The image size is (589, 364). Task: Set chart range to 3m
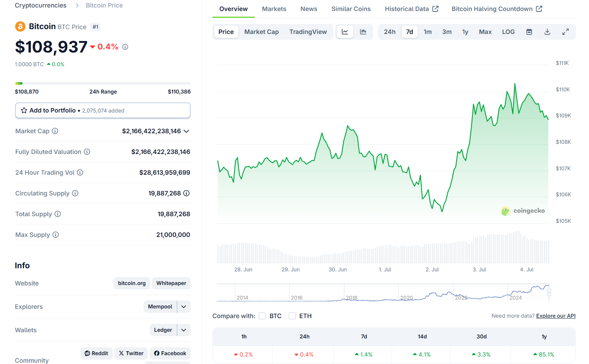[x=447, y=32]
